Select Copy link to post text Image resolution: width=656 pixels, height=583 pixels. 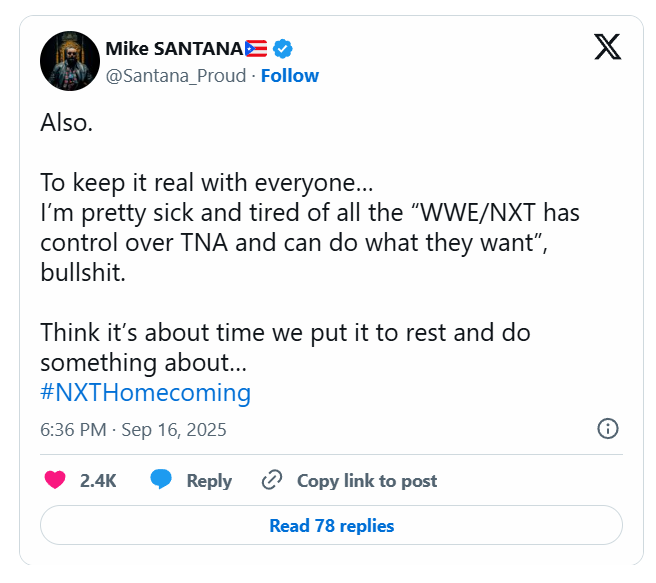367,480
